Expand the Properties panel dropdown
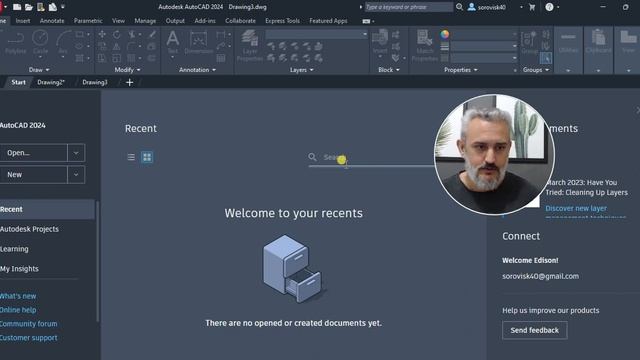 [x=461, y=70]
